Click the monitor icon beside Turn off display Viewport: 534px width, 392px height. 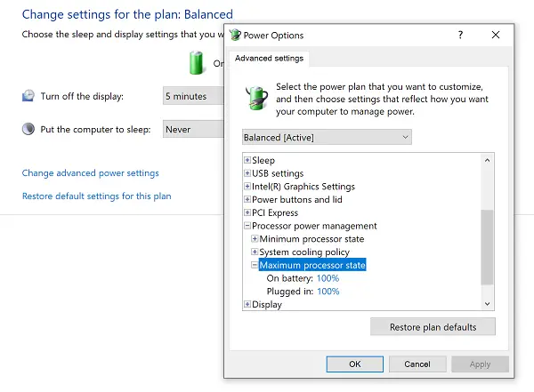click(x=28, y=96)
